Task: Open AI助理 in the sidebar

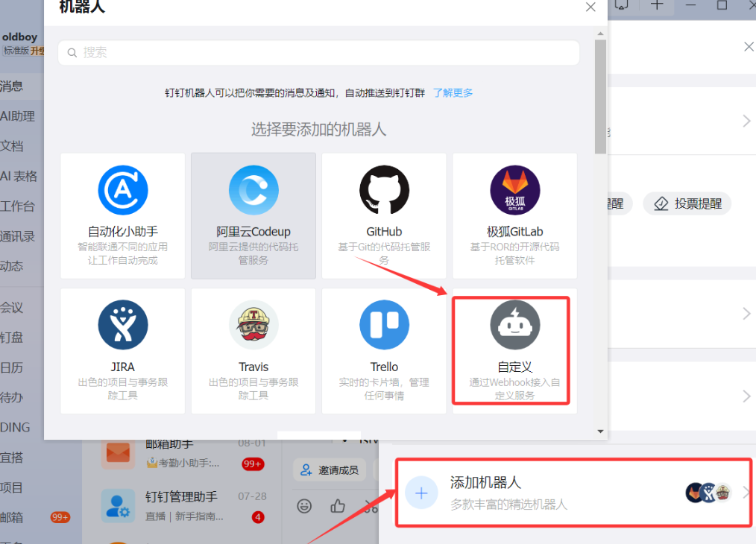Action: (17, 116)
